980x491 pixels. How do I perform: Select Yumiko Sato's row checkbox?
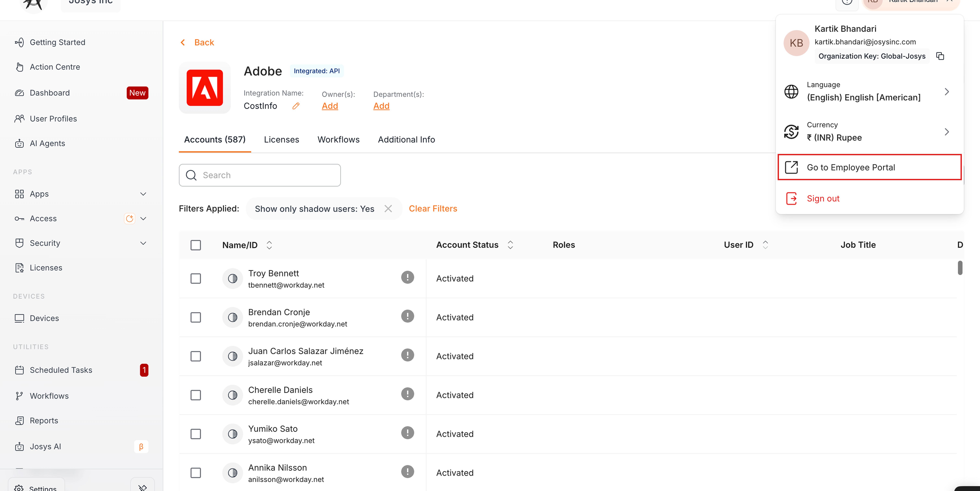(196, 434)
